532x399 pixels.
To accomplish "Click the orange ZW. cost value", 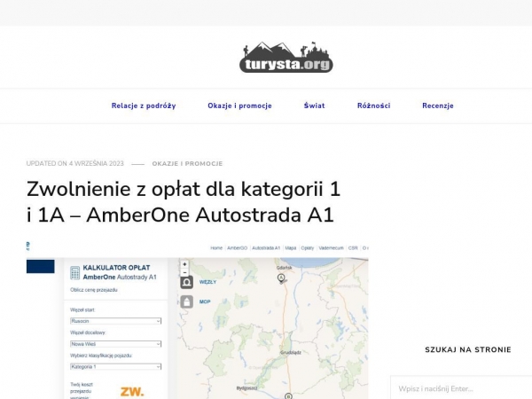I will [132, 392].
